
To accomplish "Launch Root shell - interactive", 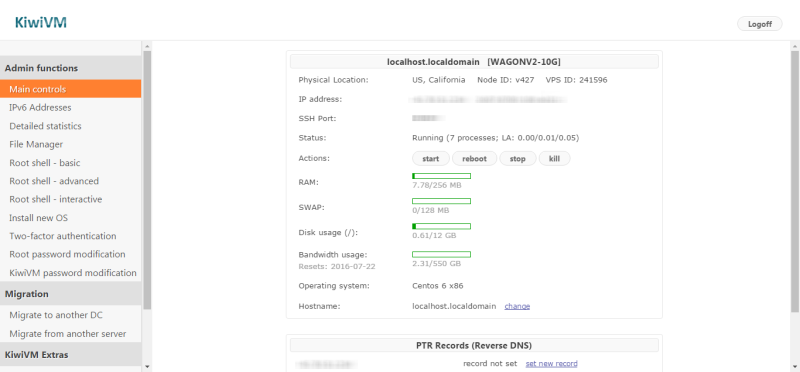I will [x=70, y=199].
